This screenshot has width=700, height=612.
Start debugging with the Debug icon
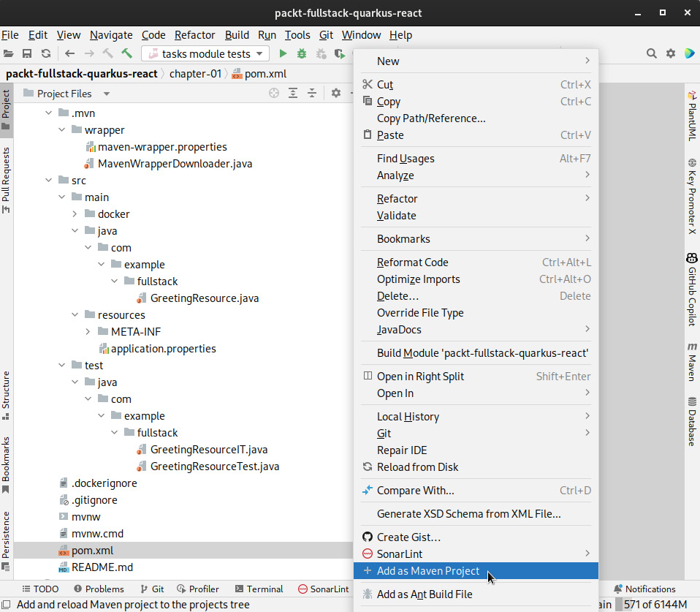[x=300, y=53]
